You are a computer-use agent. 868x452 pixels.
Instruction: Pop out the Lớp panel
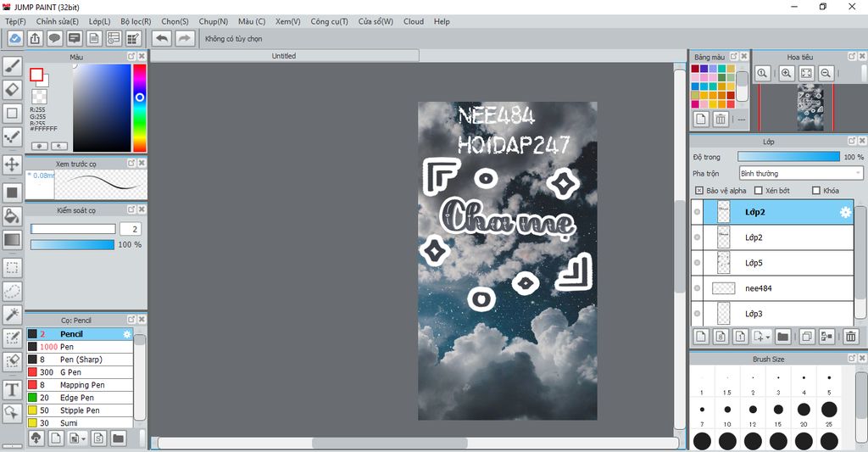pos(852,142)
